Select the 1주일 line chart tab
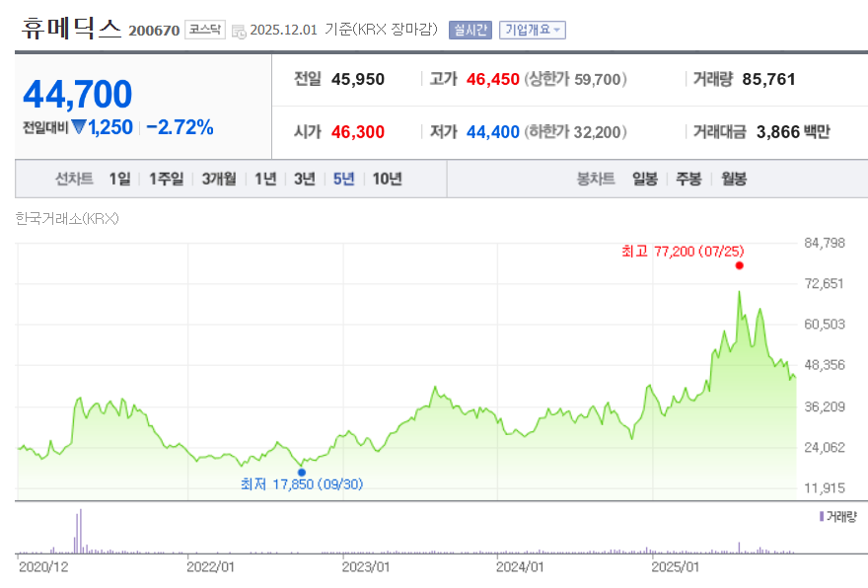 (166, 179)
